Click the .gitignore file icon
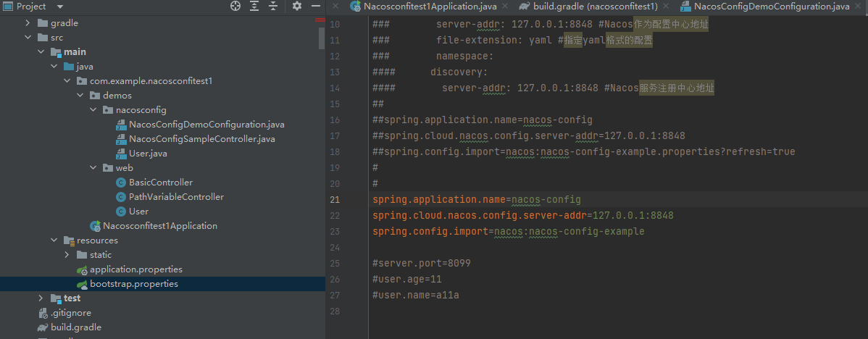 tap(43, 313)
